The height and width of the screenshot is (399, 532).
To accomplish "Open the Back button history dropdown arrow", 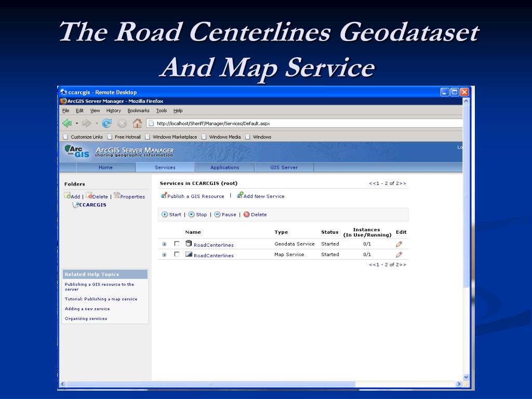I will point(77,123).
